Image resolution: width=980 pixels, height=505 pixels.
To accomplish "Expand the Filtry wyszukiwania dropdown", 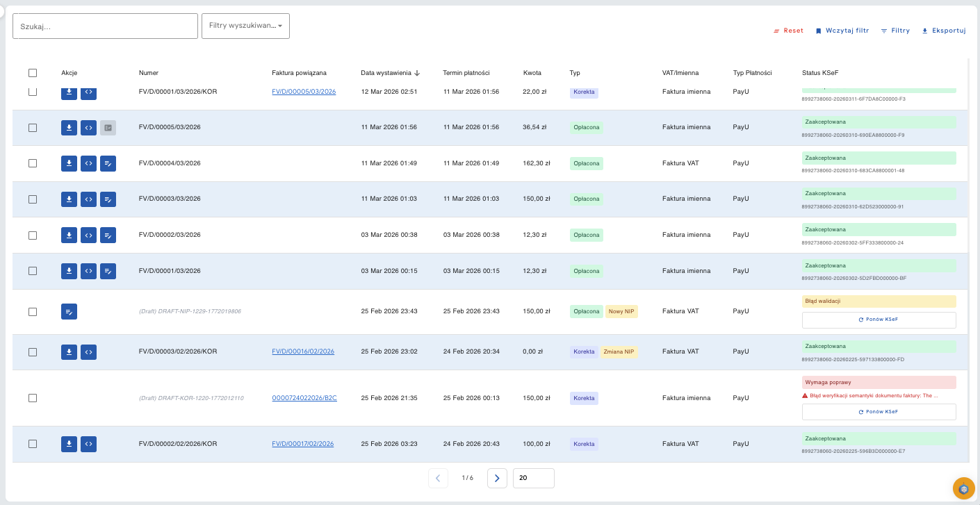I will [x=245, y=26].
